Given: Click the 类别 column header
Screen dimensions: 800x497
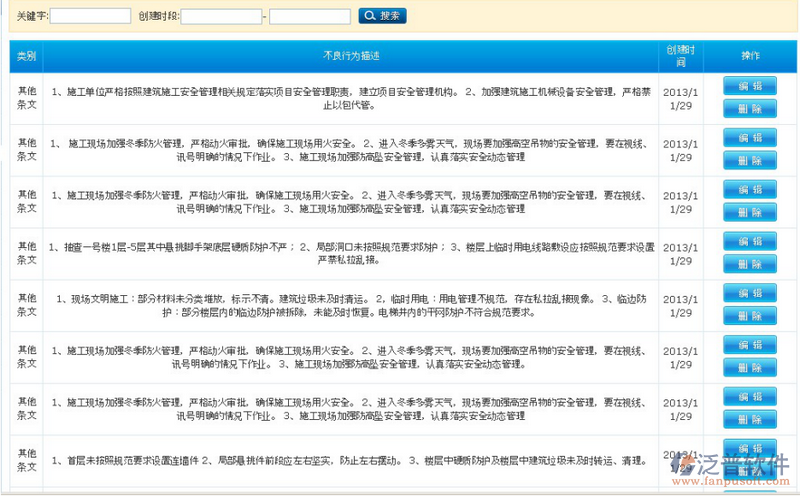Looking at the screenshot, I should pyautogui.click(x=26, y=56).
